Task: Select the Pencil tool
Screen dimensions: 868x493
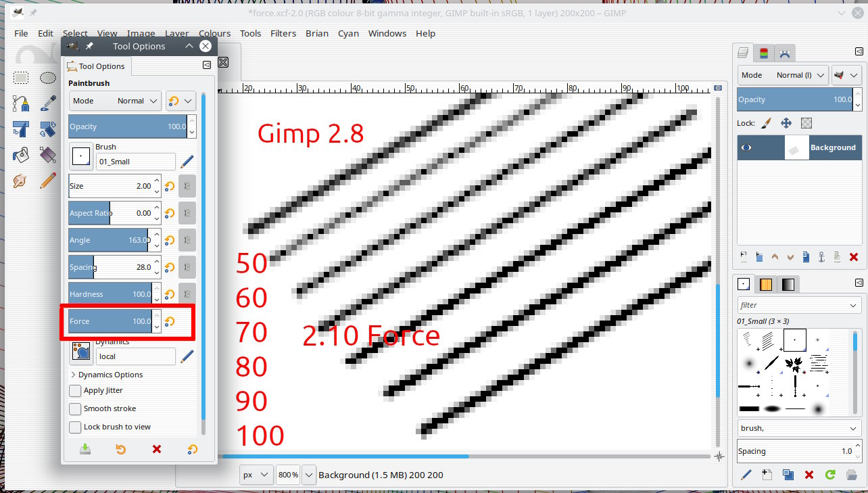Action: (47, 181)
